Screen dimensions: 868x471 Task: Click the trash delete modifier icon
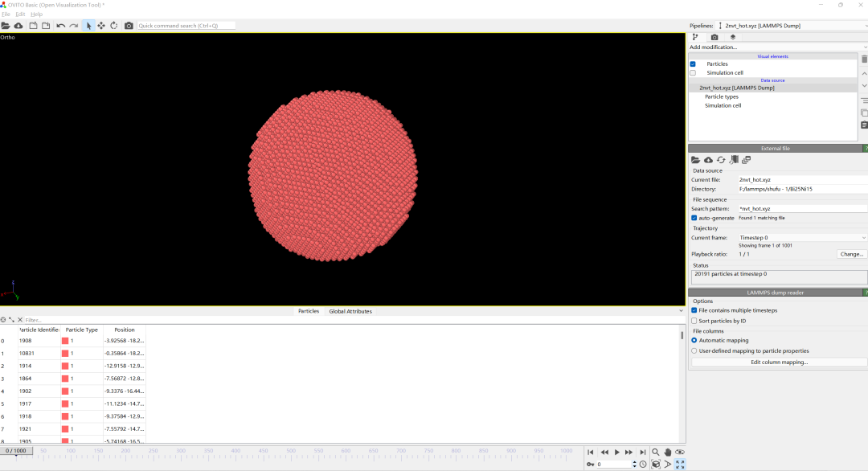point(864,59)
